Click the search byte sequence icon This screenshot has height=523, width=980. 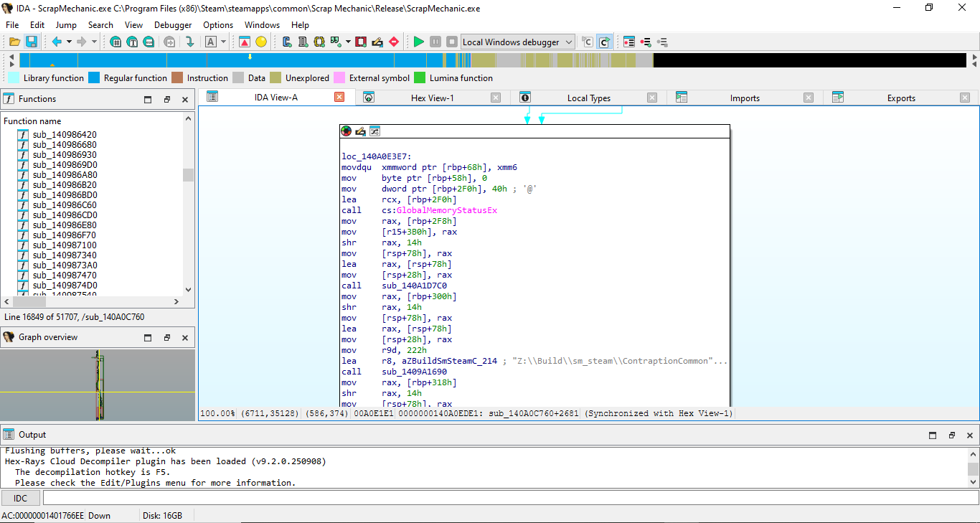point(149,42)
